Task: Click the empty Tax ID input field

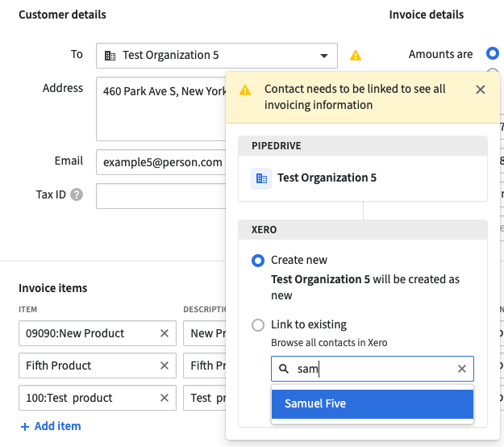Action: pyautogui.click(x=161, y=196)
